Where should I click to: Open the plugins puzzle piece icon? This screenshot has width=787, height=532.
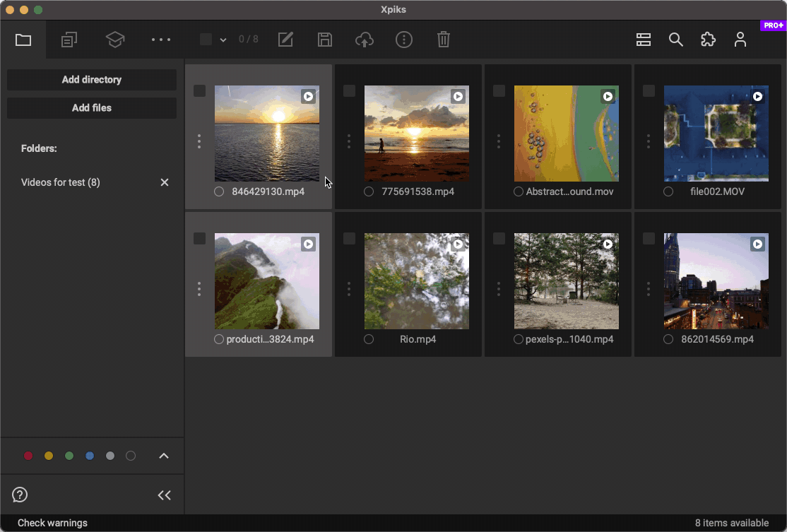tap(708, 40)
